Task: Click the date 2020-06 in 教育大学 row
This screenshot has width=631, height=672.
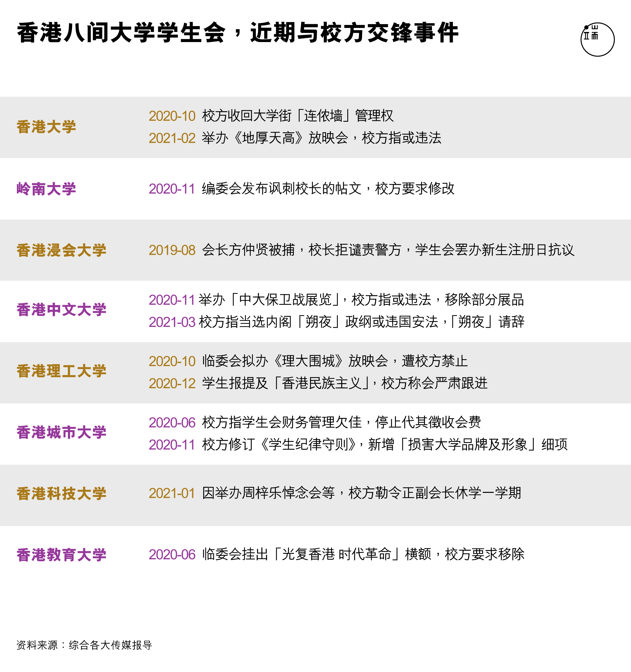Action: pos(172,555)
